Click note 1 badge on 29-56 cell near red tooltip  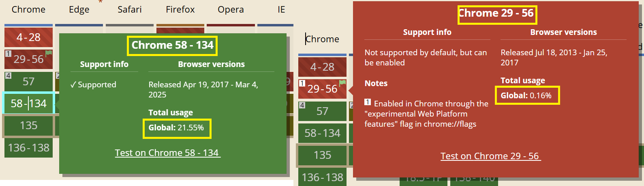tap(302, 83)
